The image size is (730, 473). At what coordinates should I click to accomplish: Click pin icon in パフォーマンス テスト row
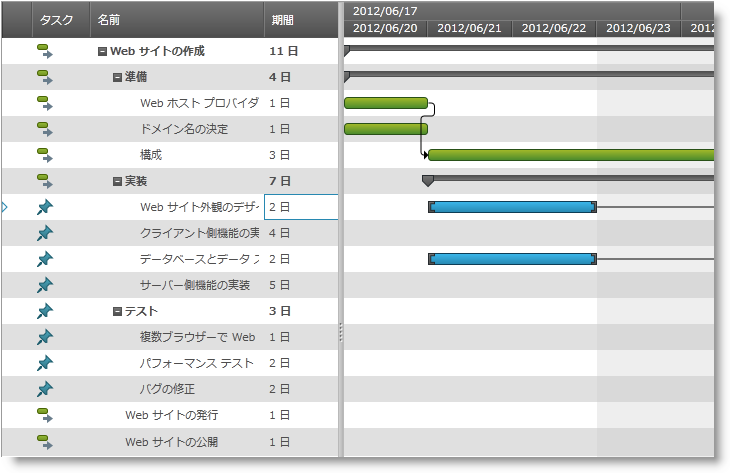[x=45, y=364]
